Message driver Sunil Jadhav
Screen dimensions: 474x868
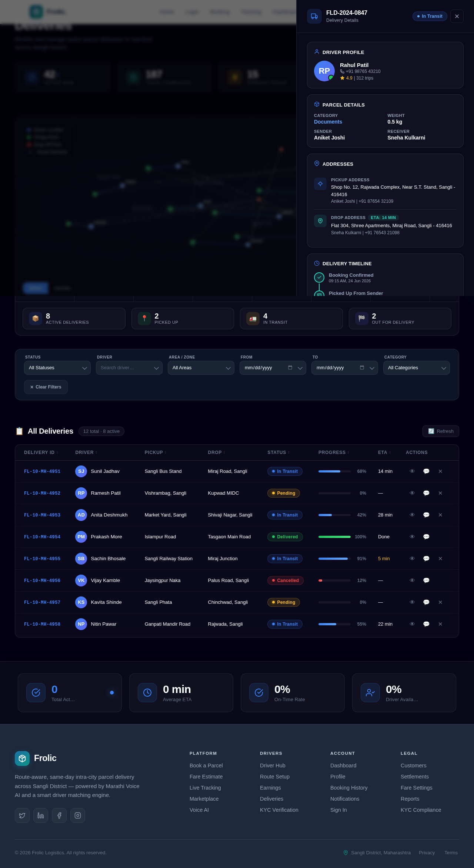(x=426, y=471)
